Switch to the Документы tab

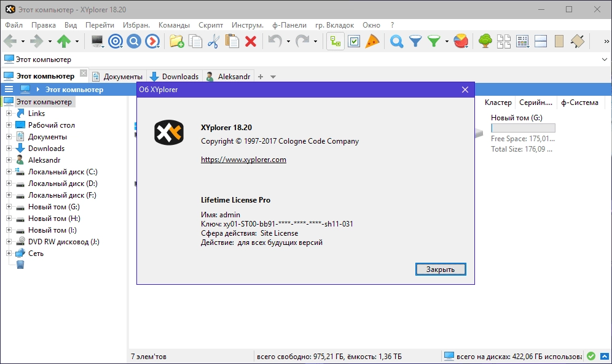[118, 76]
